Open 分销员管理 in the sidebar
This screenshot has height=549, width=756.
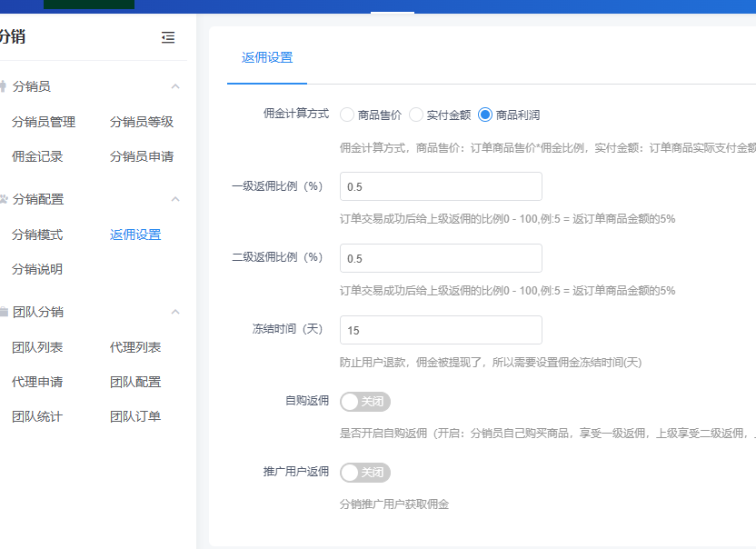44,122
